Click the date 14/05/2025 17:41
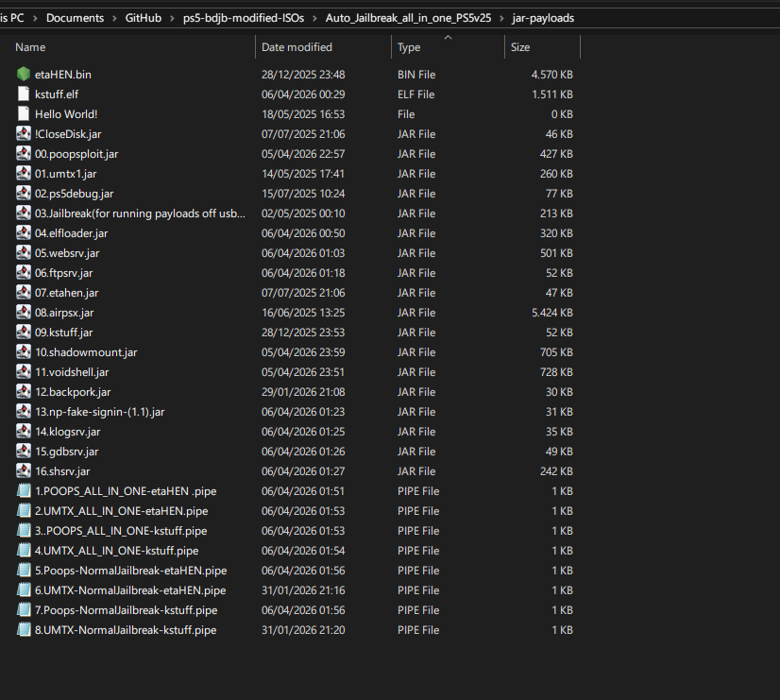Screen dimensions: 780x700 tap(303, 174)
